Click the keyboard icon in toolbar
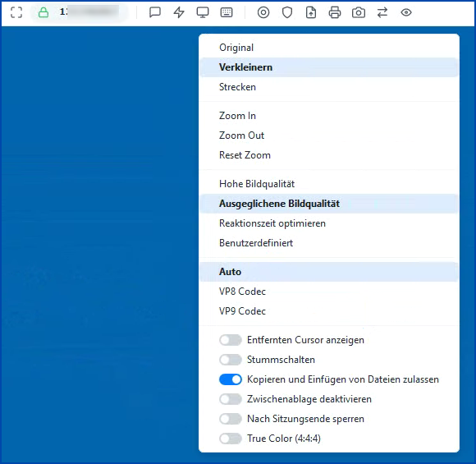The width and height of the screenshot is (476, 464). coord(227,12)
